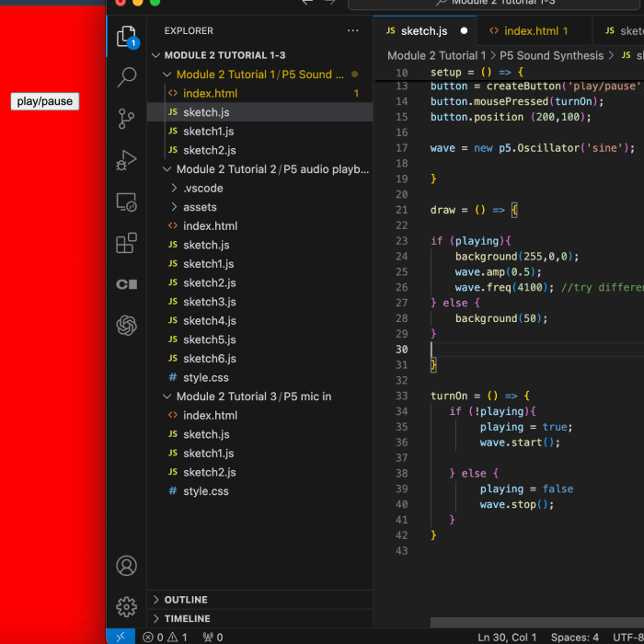Open the Accounts icon
Screen dimensions: 644x644
pyautogui.click(x=126, y=566)
